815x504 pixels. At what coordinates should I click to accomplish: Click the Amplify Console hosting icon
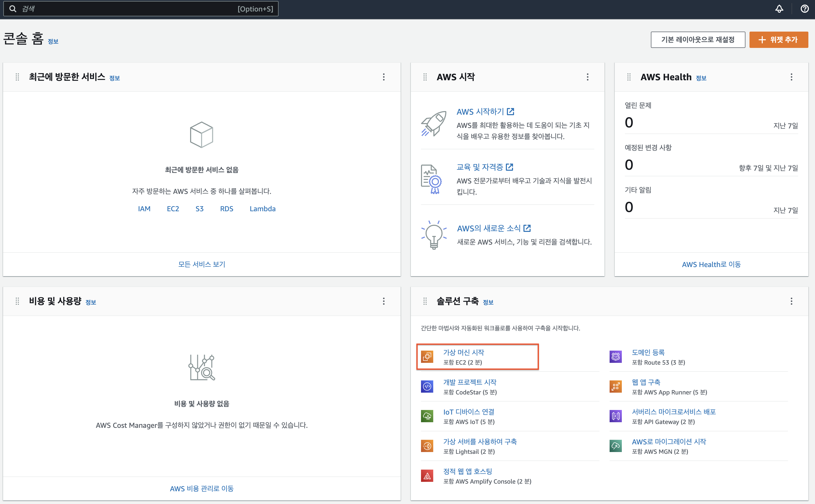[x=427, y=476]
